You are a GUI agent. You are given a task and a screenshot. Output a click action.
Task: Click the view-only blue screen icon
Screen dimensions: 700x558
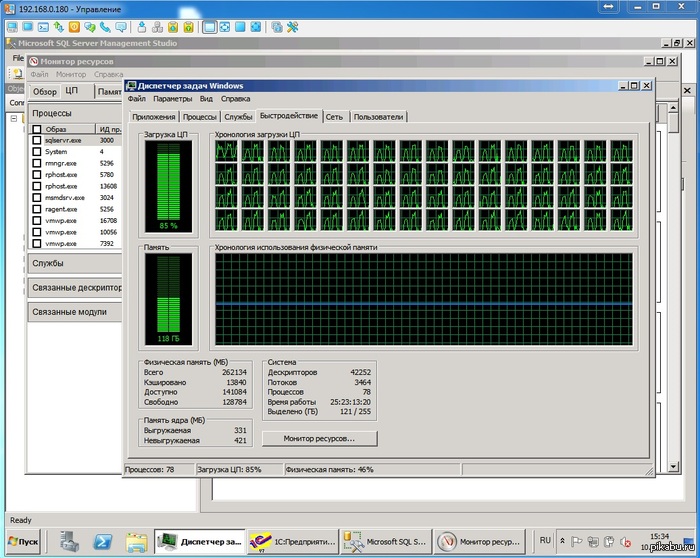(28, 27)
